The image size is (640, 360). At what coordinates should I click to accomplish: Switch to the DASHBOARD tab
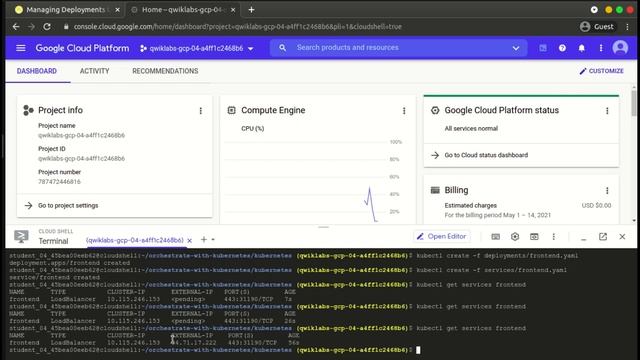37,71
